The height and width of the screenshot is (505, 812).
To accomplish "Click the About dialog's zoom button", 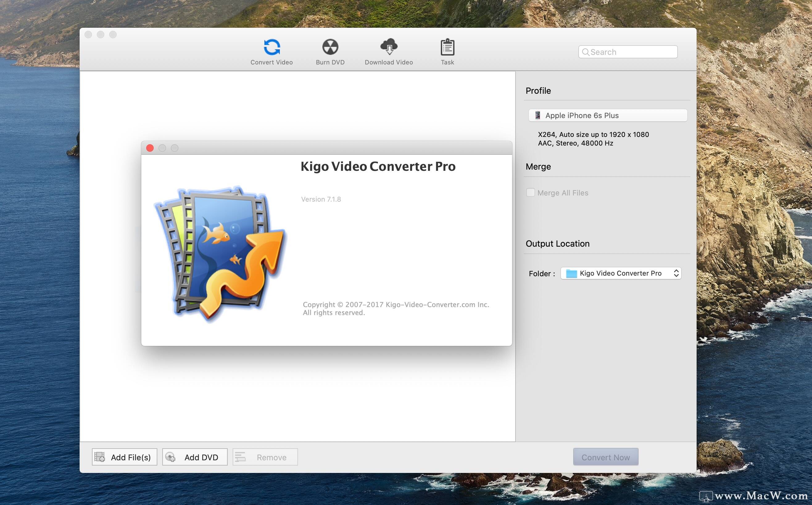I will point(174,148).
